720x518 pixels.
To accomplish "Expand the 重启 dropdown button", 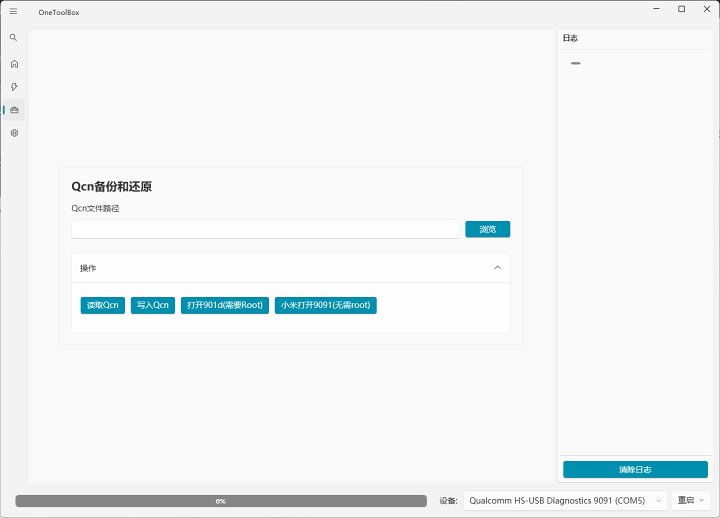I will (x=691, y=500).
